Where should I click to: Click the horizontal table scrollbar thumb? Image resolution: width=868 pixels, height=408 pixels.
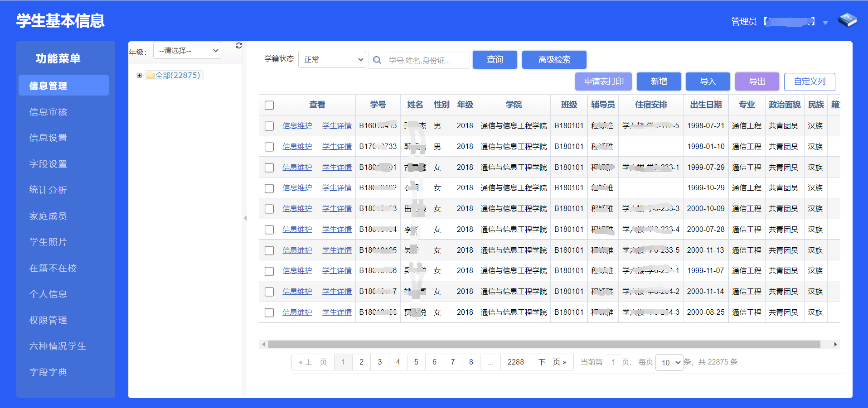coord(544,345)
